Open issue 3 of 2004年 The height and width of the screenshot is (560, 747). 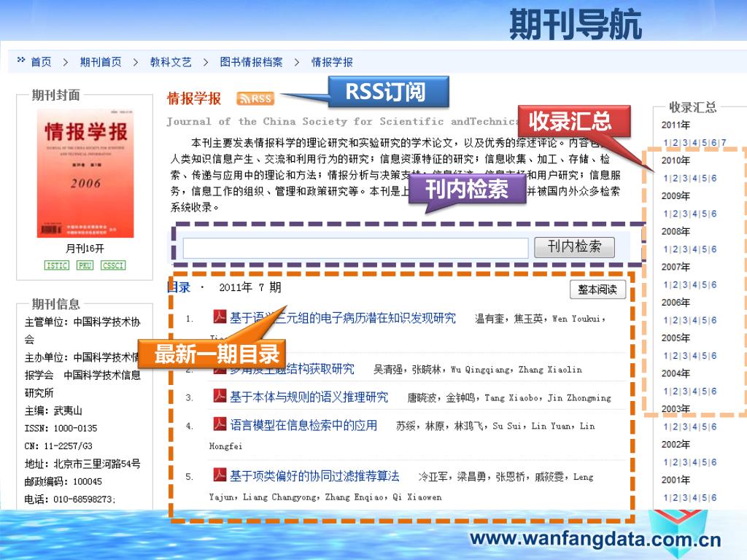[x=685, y=392]
